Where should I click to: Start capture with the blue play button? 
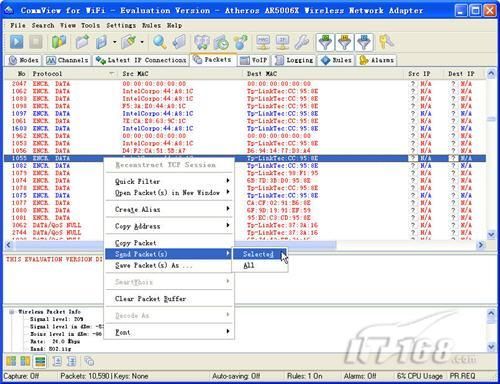(16, 42)
